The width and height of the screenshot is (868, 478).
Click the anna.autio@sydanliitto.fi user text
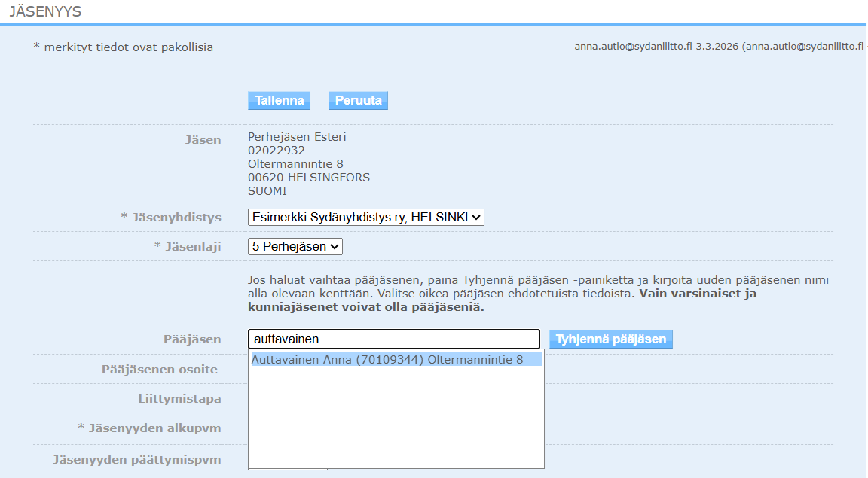point(633,47)
